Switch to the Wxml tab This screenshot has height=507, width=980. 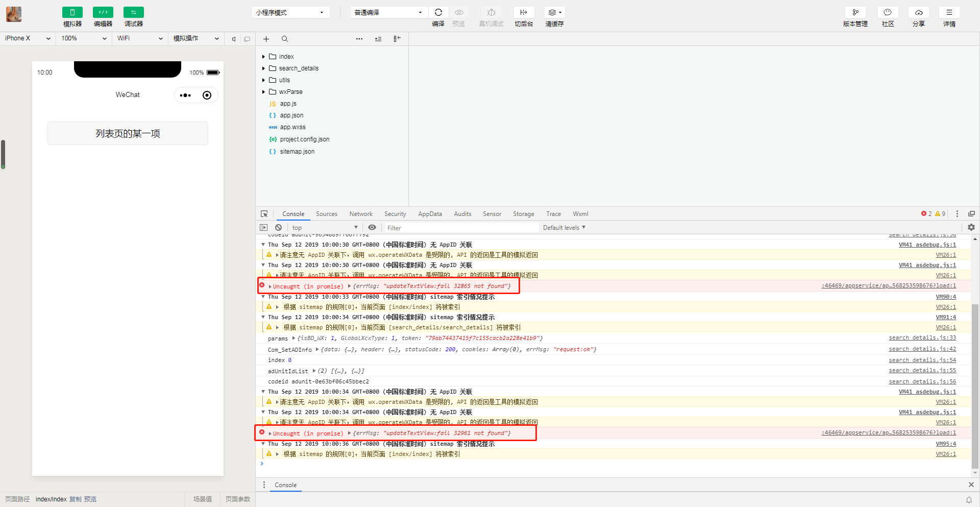[x=580, y=214]
